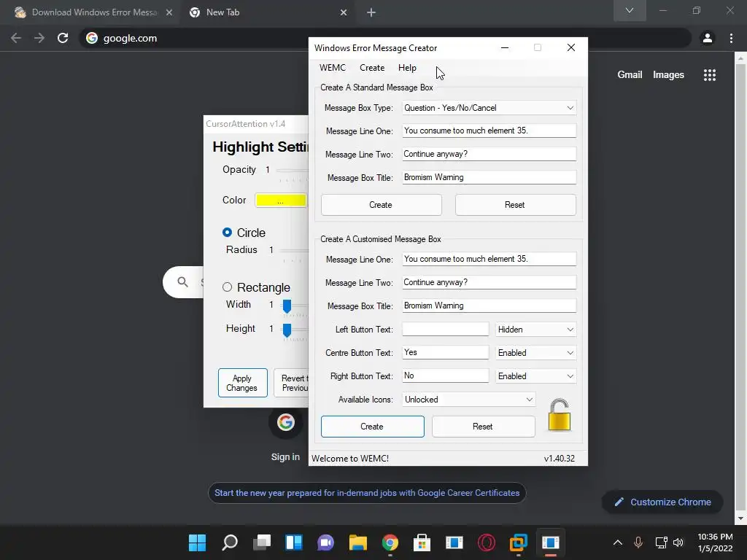Click standard Message Box Title field
Image resolution: width=747 pixels, height=560 pixels.
(x=489, y=178)
